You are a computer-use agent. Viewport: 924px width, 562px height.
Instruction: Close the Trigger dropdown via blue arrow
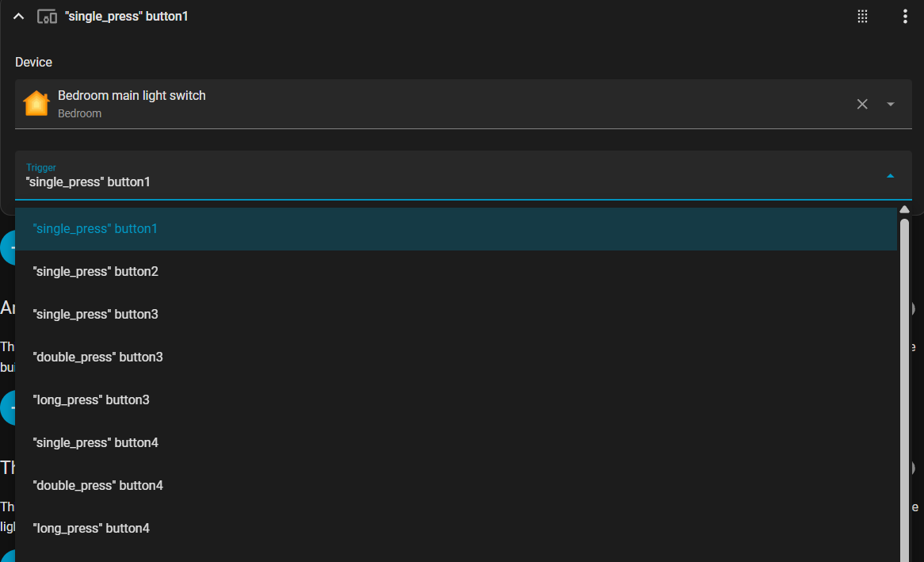tap(891, 175)
